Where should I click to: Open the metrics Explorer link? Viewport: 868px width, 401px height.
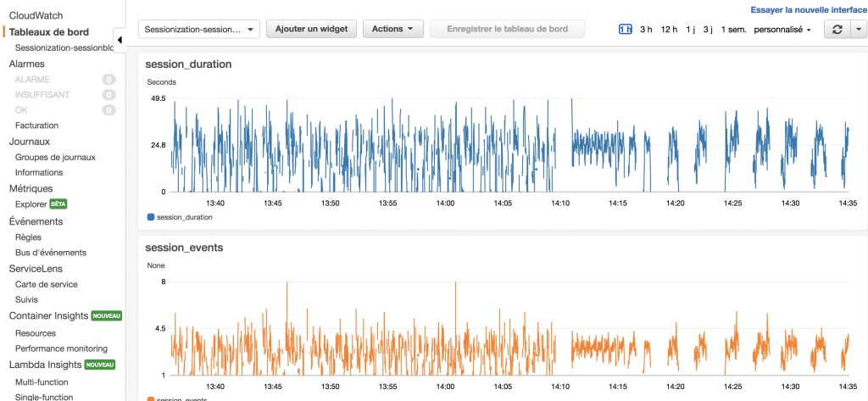[x=31, y=203]
